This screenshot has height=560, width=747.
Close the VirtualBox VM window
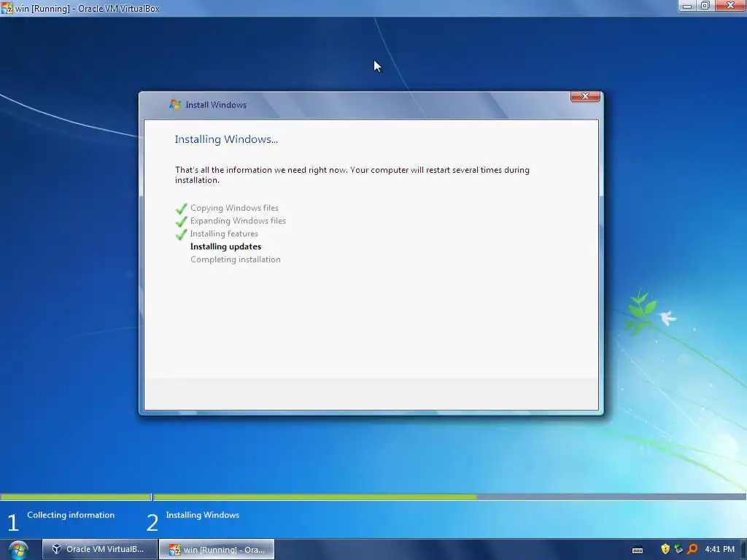tap(730, 6)
